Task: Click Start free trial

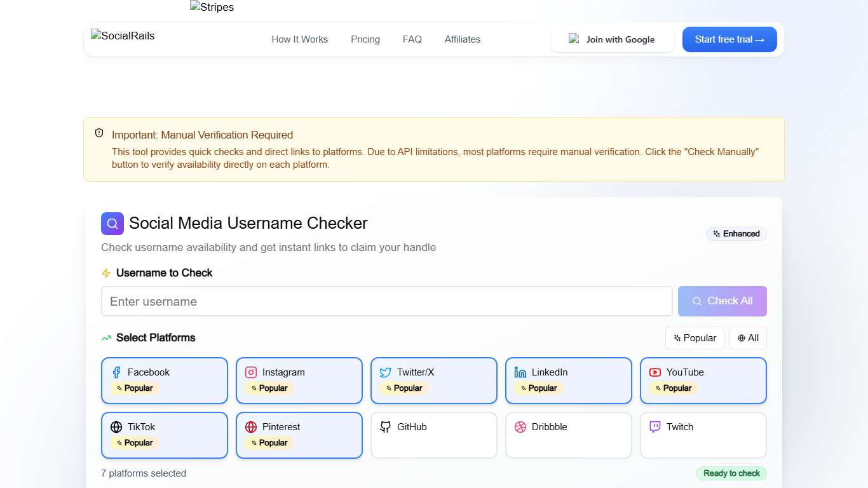Action: [x=729, y=39]
